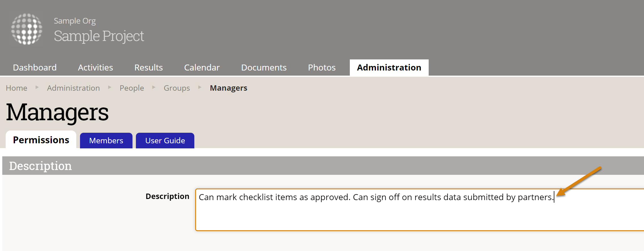
Task: Navigate to the Groups breadcrumb
Action: [176, 88]
